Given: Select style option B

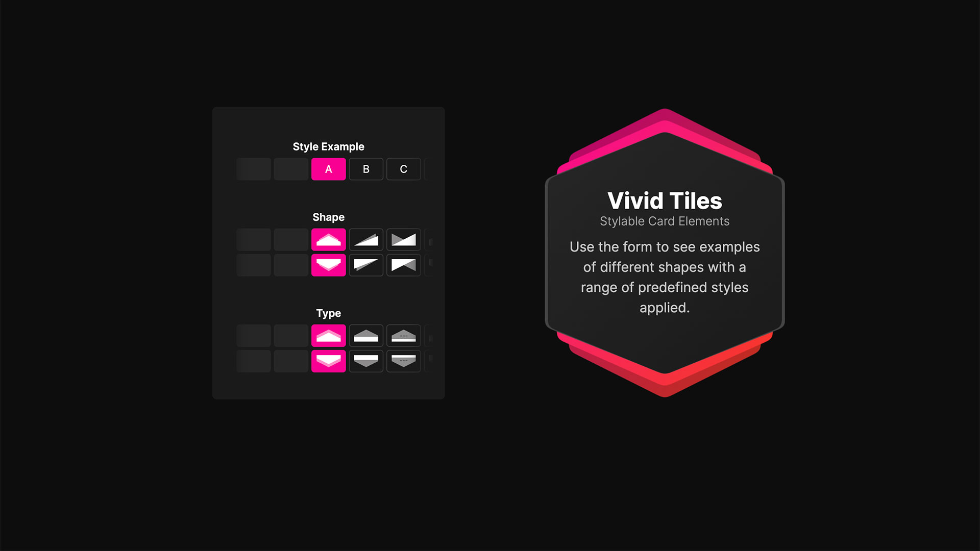Looking at the screenshot, I should 365,169.
